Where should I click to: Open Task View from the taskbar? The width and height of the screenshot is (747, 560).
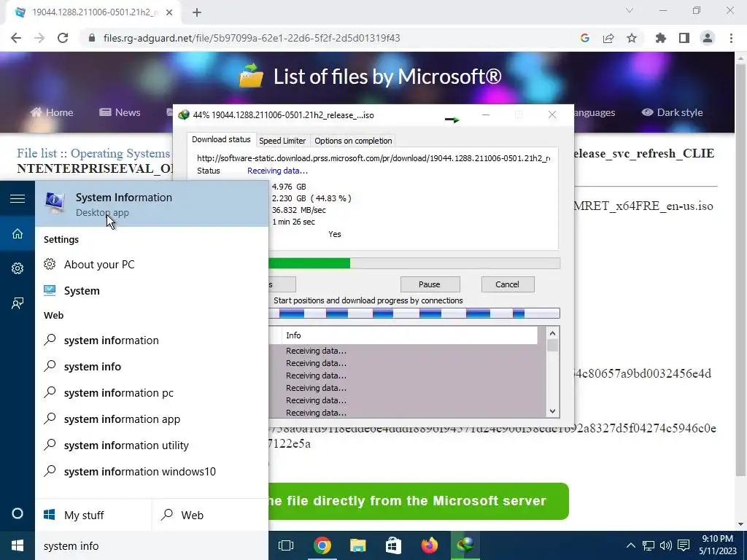tap(286, 545)
